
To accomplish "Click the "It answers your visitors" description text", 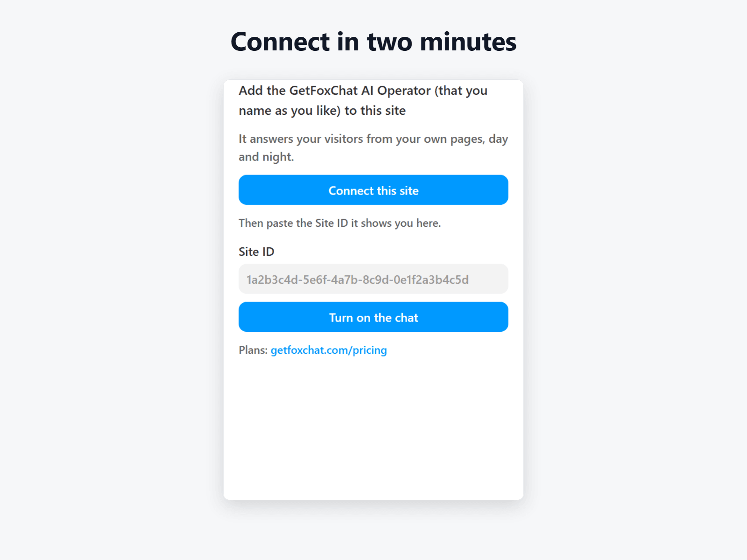I will [373, 147].
